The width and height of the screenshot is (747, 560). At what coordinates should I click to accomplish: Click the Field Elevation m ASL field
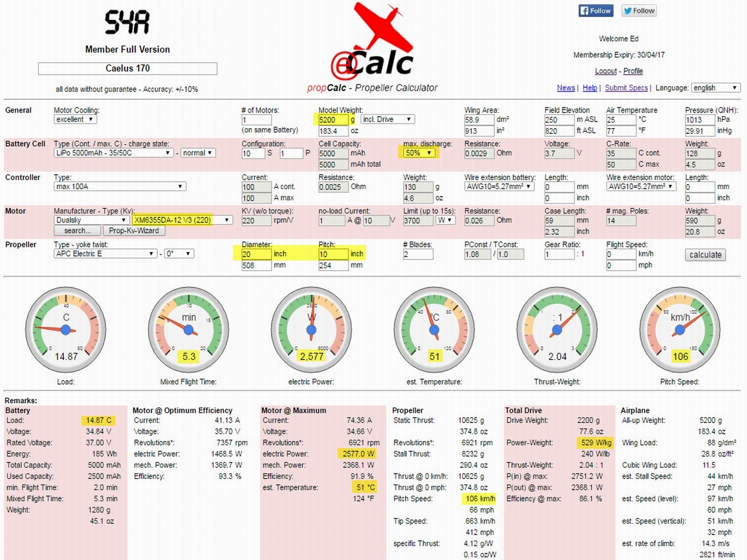[x=559, y=120]
